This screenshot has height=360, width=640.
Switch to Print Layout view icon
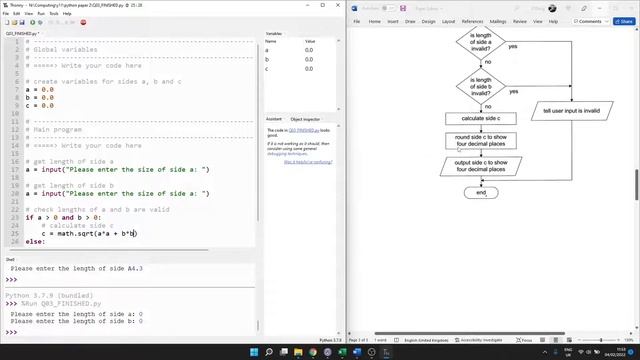coord(556,340)
